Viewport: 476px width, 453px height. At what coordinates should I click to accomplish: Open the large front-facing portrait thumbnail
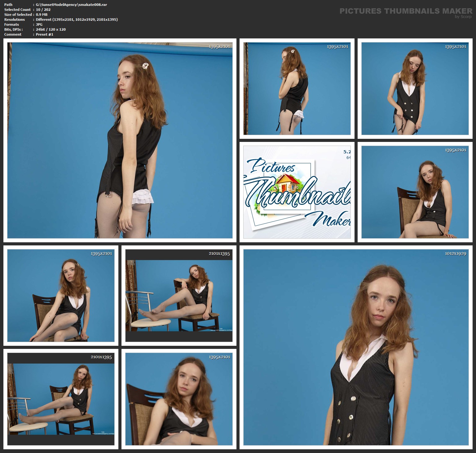click(356, 347)
